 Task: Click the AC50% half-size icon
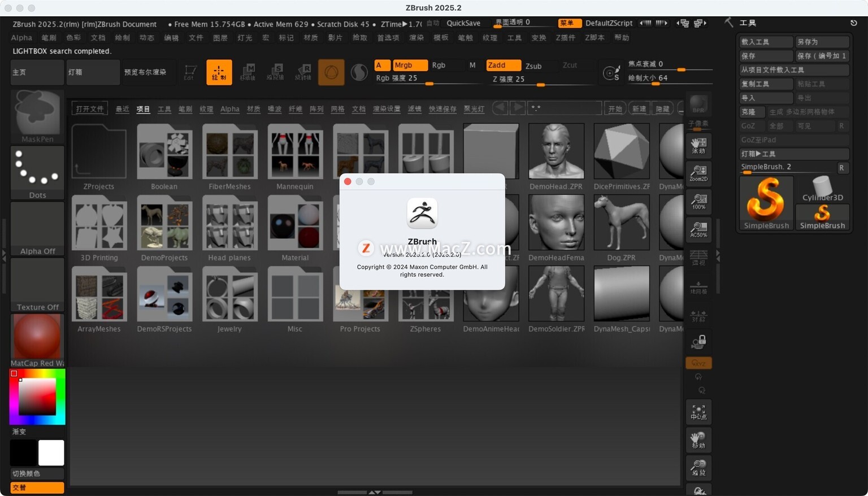(x=698, y=229)
